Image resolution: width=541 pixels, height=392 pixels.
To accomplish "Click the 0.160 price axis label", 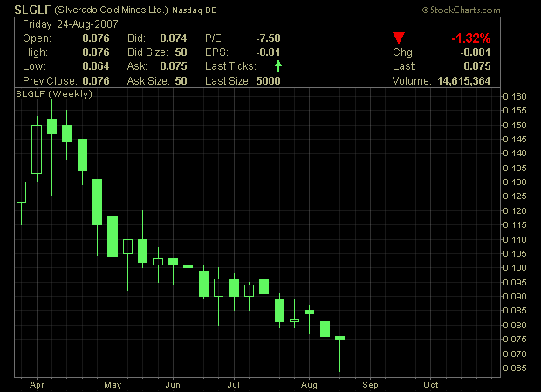I will click(515, 97).
